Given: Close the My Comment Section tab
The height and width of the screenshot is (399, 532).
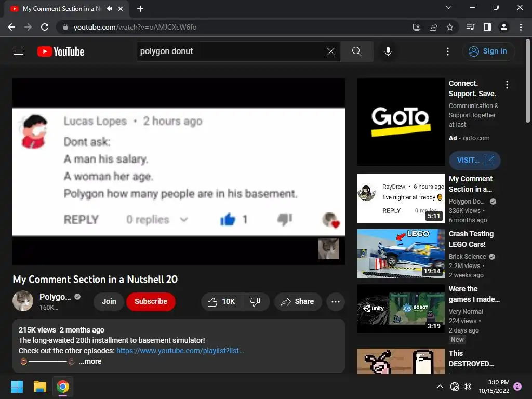Looking at the screenshot, I should pos(121,9).
